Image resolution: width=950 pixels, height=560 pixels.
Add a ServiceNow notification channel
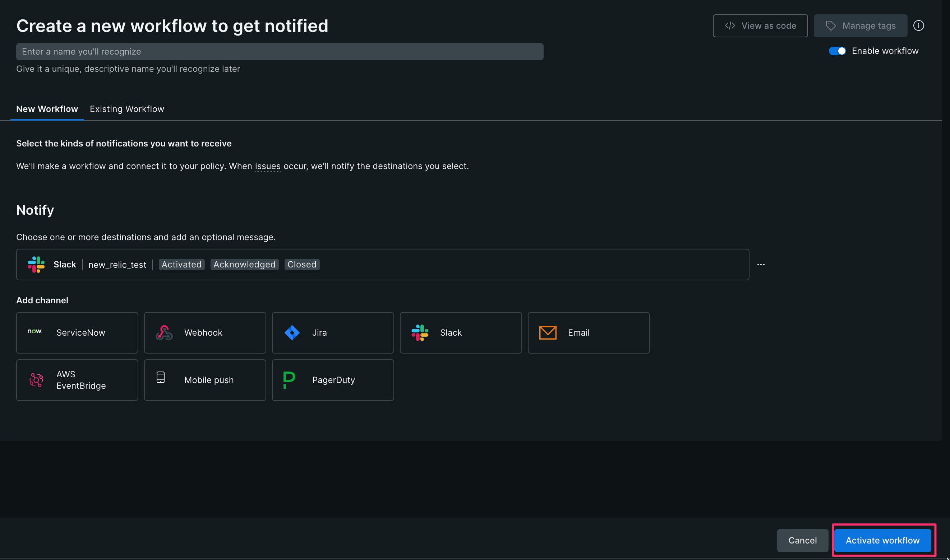click(x=77, y=332)
